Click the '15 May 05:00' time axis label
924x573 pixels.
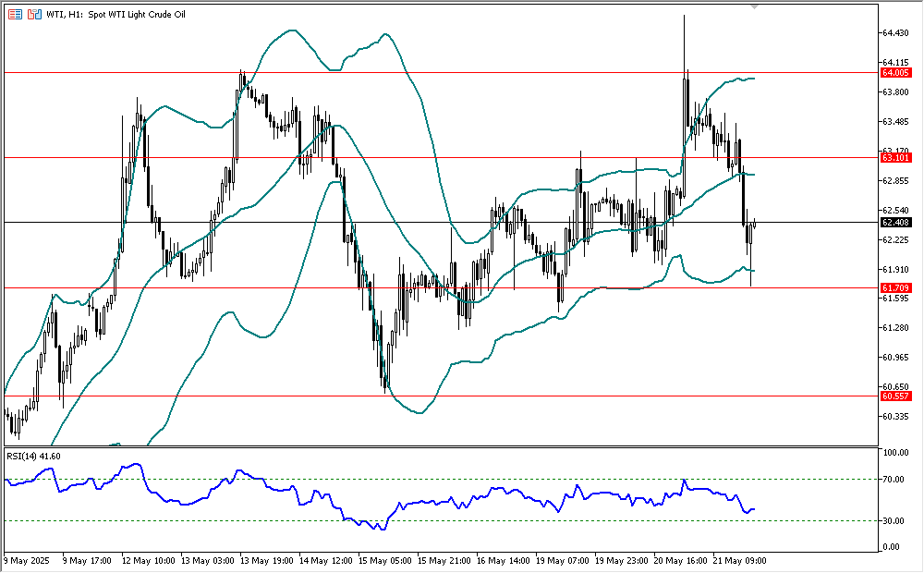[384, 561]
